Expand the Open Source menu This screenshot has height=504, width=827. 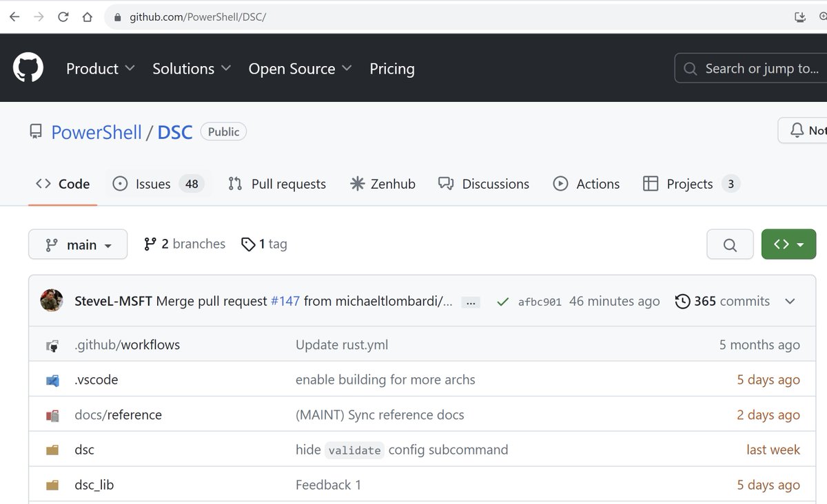point(300,69)
